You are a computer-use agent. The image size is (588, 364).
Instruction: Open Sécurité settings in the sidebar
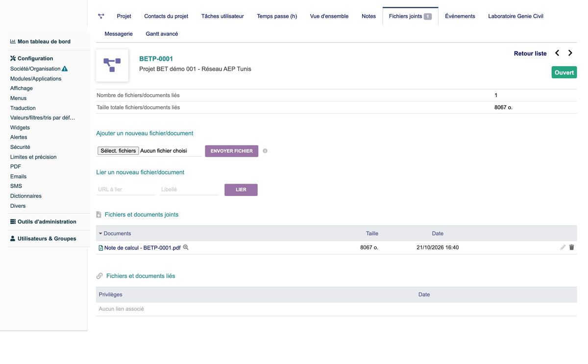[x=20, y=147]
